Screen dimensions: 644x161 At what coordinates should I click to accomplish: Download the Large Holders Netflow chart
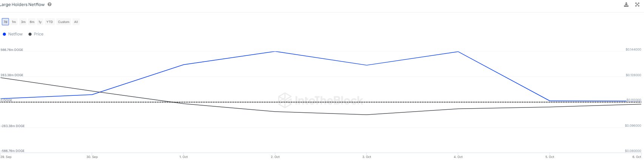pos(626,5)
